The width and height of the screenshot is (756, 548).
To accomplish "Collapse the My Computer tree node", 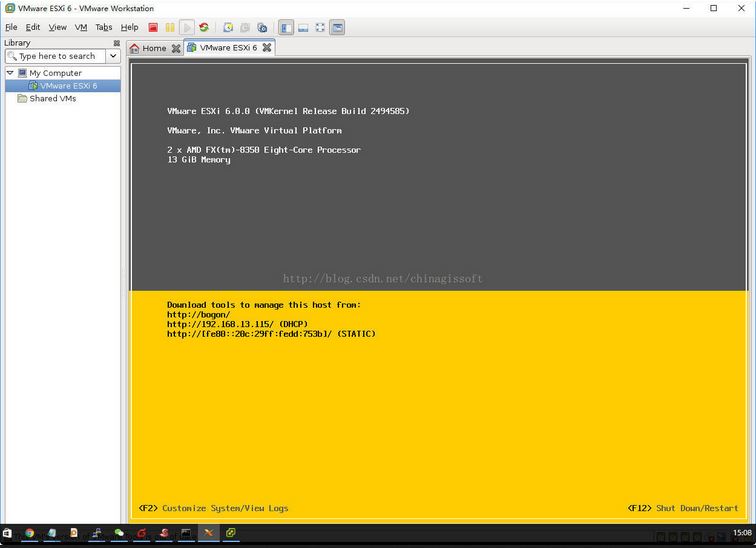I will [x=10, y=73].
